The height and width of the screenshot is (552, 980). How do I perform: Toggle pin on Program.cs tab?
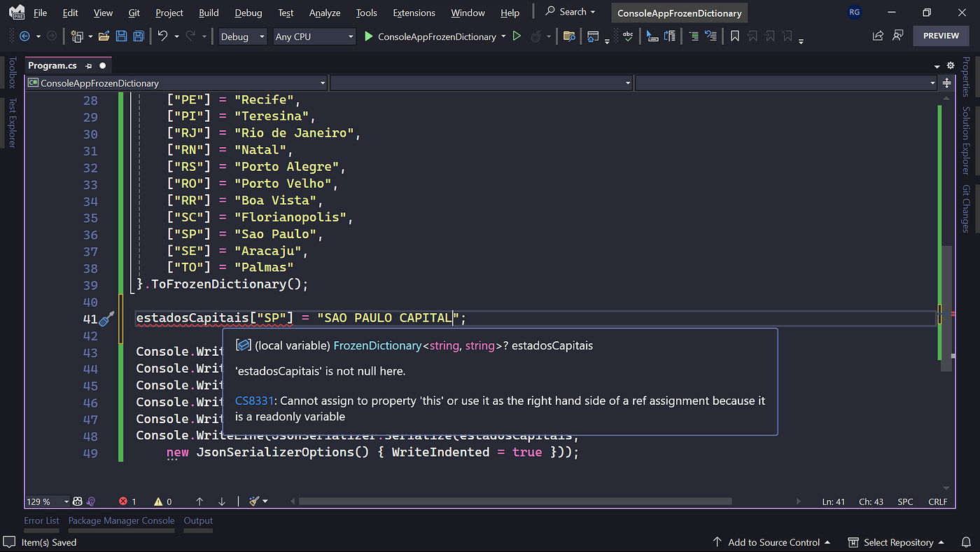[x=89, y=66]
